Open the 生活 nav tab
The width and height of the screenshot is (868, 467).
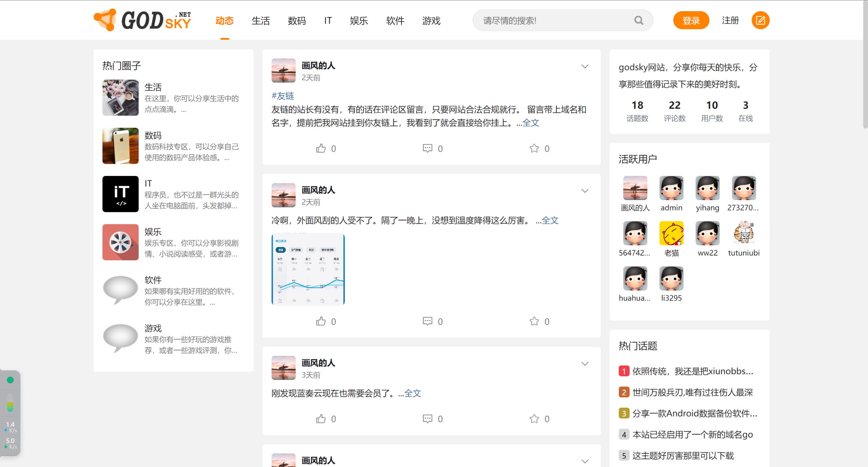click(261, 21)
